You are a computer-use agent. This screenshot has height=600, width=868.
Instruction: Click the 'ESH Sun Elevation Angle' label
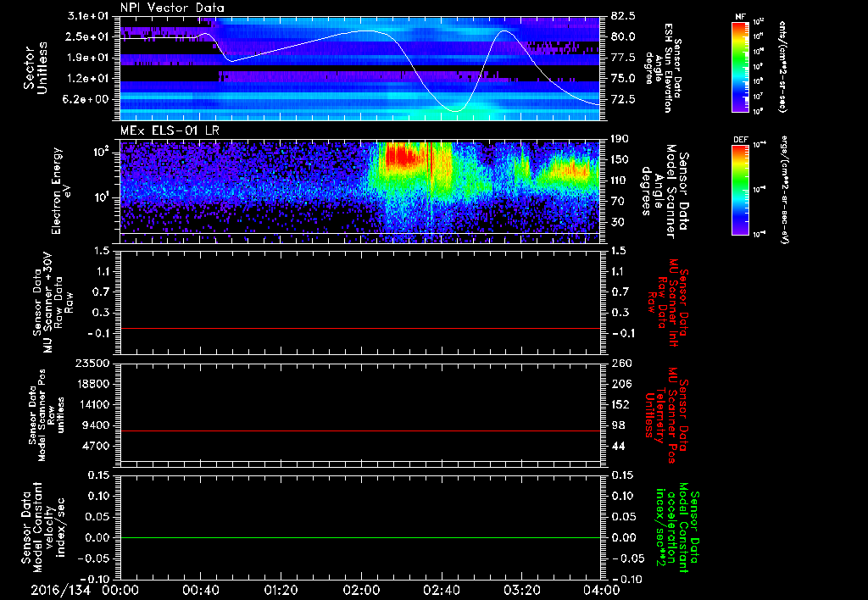click(663, 68)
